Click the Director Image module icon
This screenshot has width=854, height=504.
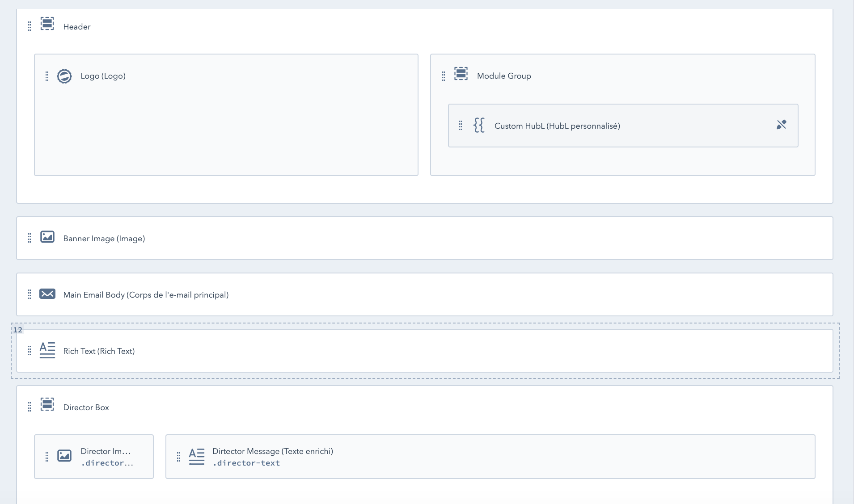click(x=64, y=456)
